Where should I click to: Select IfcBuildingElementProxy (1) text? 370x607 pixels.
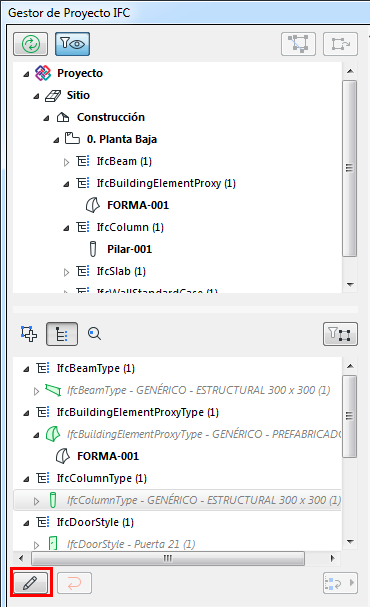point(166,183)
